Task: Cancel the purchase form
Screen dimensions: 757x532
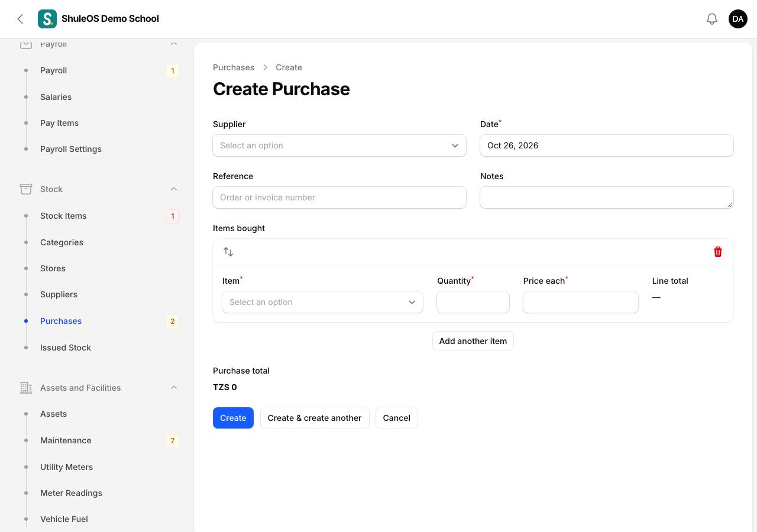Action: point(397,418)
